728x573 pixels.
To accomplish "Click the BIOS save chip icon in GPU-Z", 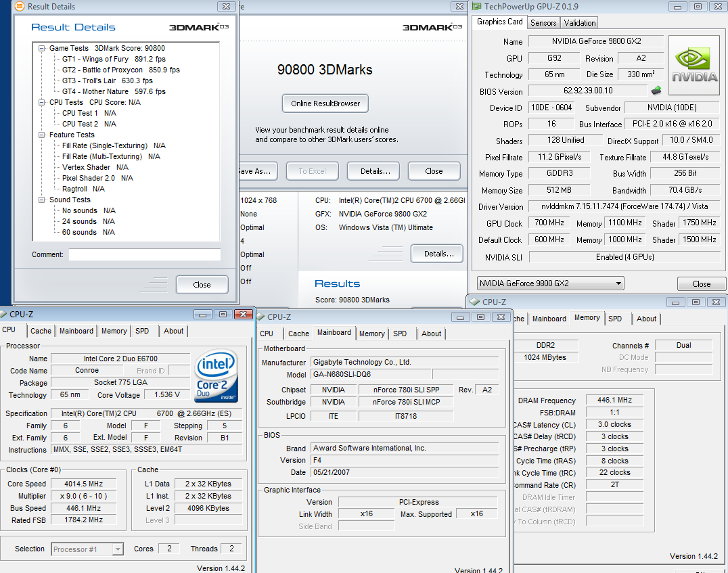I will [x=656, y=90].
